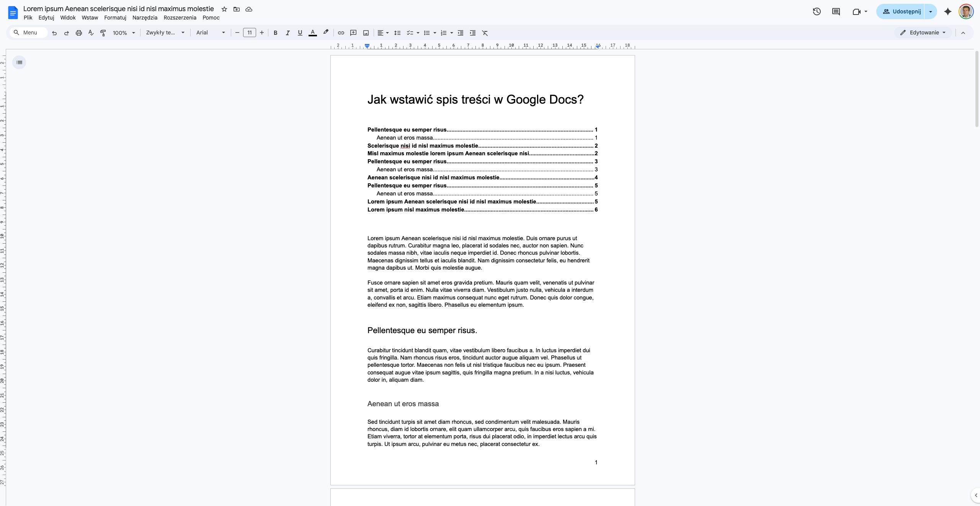
Task: Go to Google Docs home icon
Action: click(13, 13)
